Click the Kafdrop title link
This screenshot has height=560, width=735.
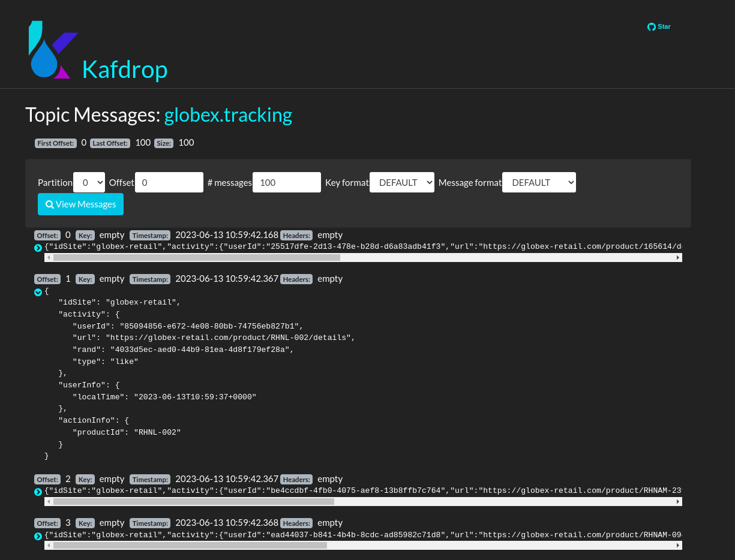[125, 69]
